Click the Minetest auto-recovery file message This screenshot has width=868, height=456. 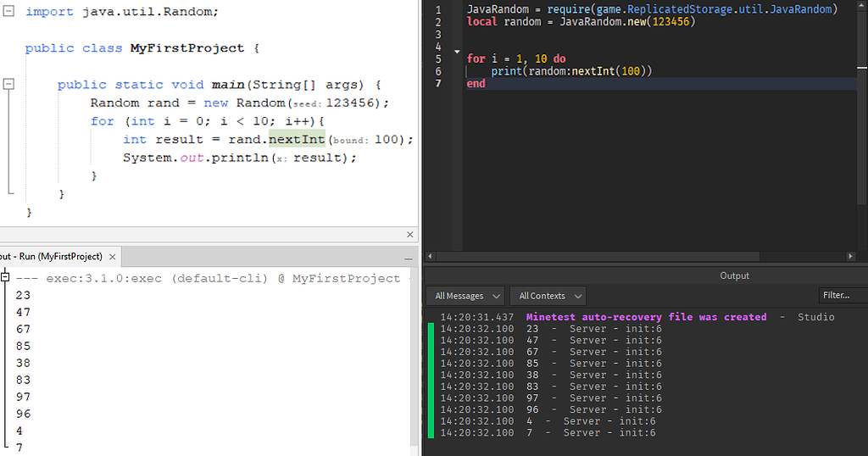click(x=646, y=317)
